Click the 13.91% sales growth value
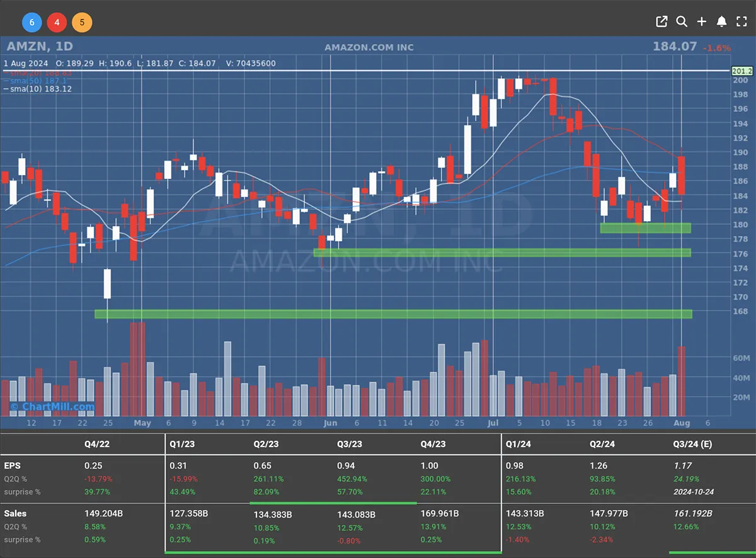Viewport: 756px width, 558px height. [433, 527]
